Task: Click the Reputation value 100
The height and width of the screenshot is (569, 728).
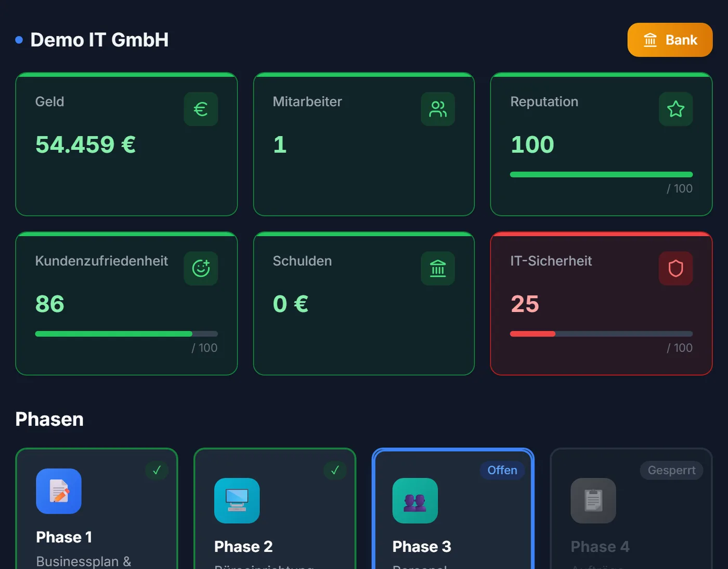Action: (x=532, y=145)
